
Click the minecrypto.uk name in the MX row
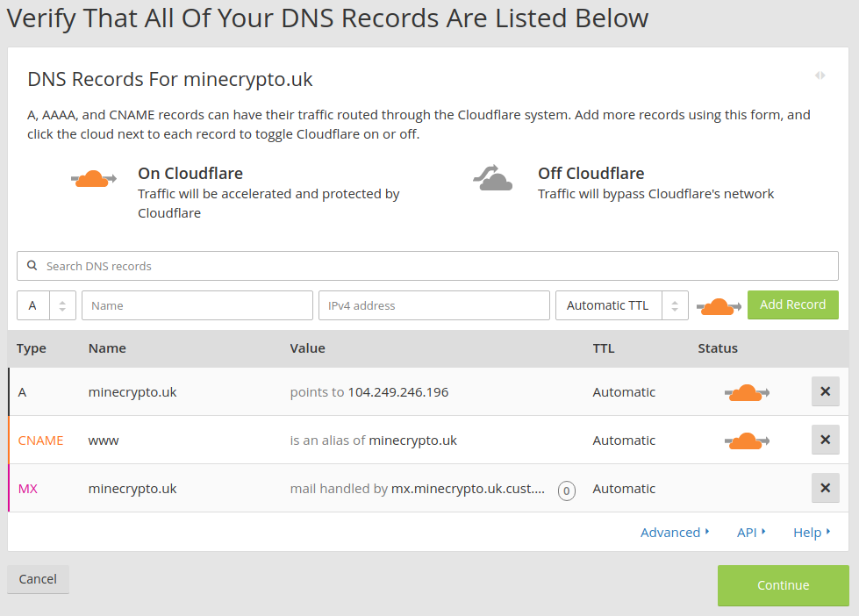pos(132,489)
